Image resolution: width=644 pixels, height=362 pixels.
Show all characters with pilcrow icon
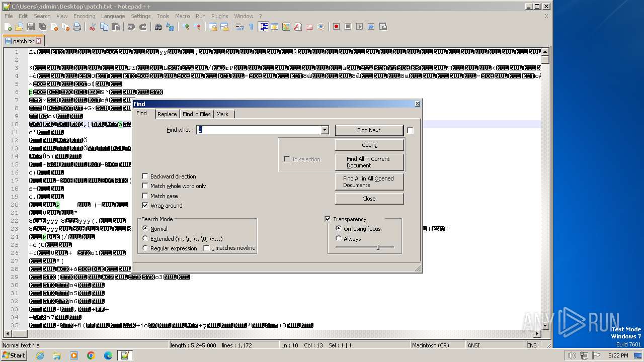point(252,27)
